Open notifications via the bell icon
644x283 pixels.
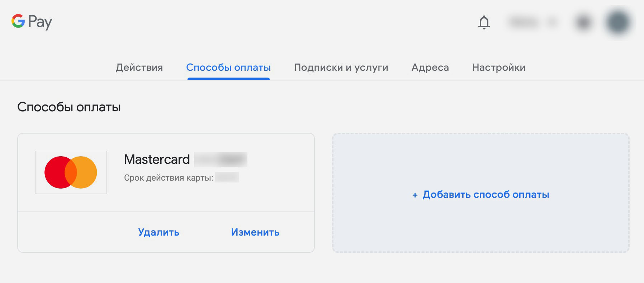tap(484, 22)
